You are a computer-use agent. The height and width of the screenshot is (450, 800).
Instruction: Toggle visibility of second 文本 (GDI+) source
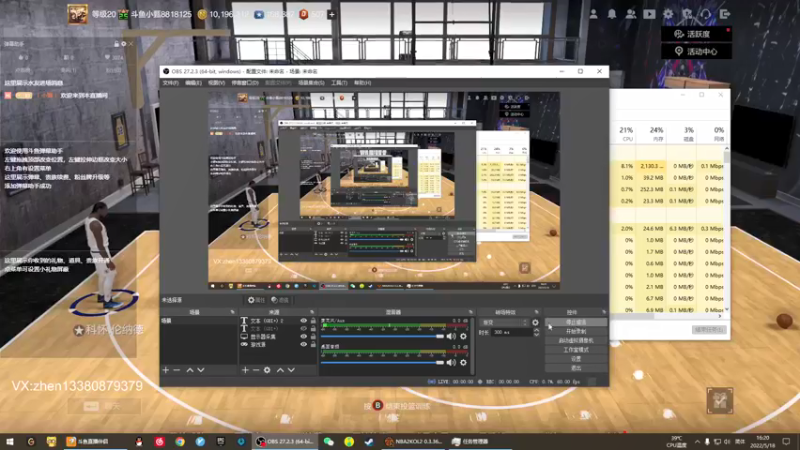pyautogui.click(x=304, y=329)
